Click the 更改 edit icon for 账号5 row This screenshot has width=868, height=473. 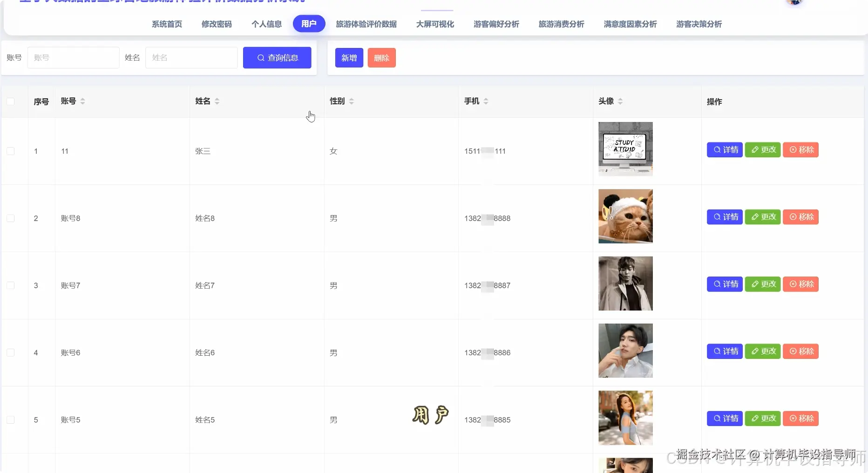[x=754, y=419]
